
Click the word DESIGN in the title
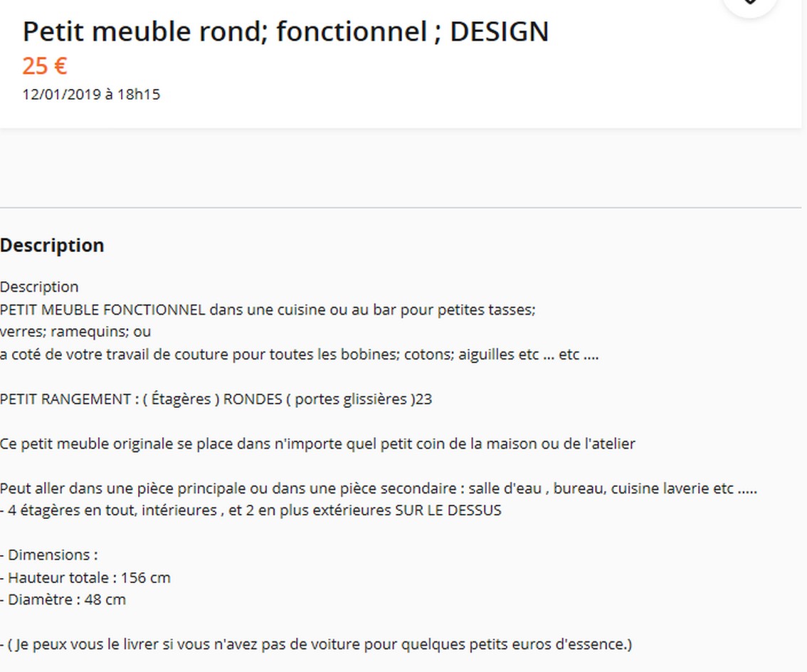(500, 32)
